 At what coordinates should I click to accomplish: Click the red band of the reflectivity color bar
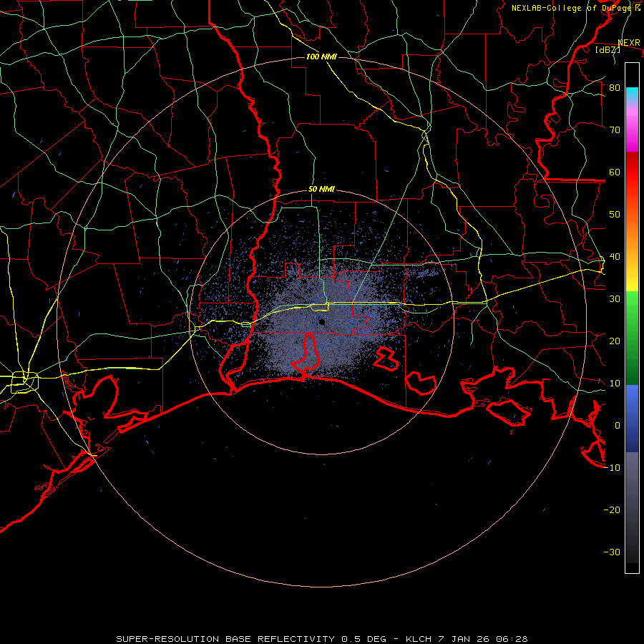(632, 174)
